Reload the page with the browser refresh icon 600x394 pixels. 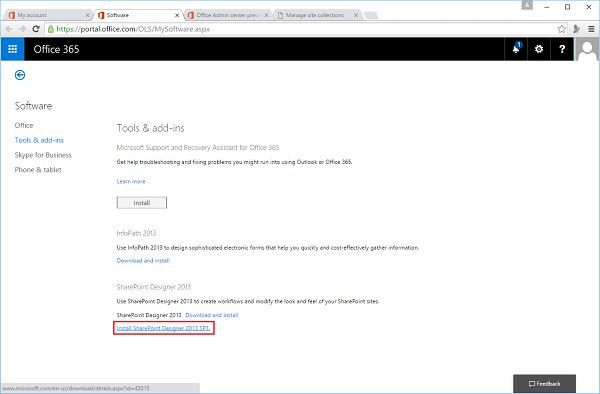pyautogui.click(x=36, y=29)
